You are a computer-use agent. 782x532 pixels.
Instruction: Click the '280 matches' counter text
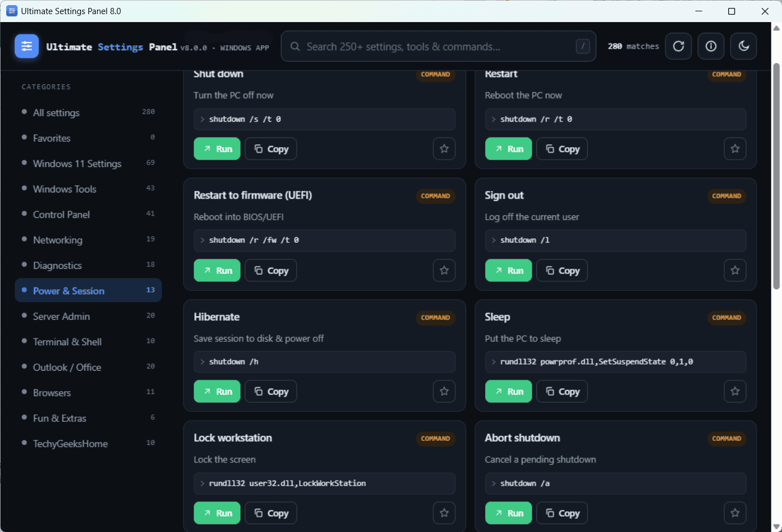pos(634,46)
